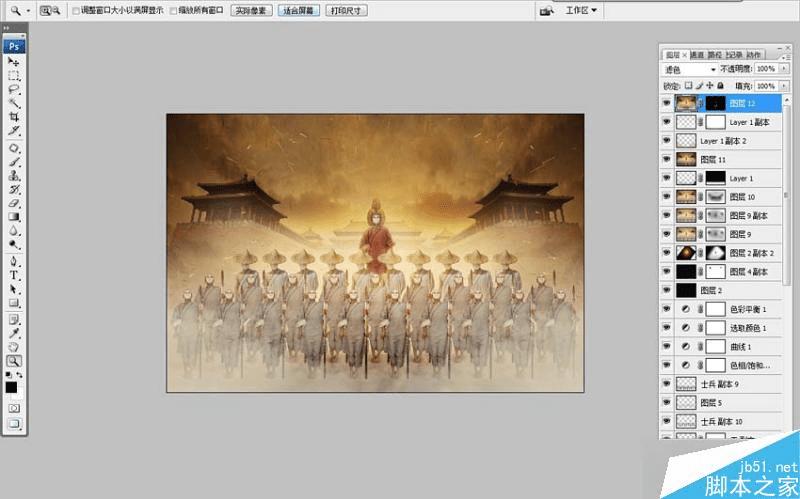
Task: Click the foreground color swatch
Action: [x=11, y=387]
